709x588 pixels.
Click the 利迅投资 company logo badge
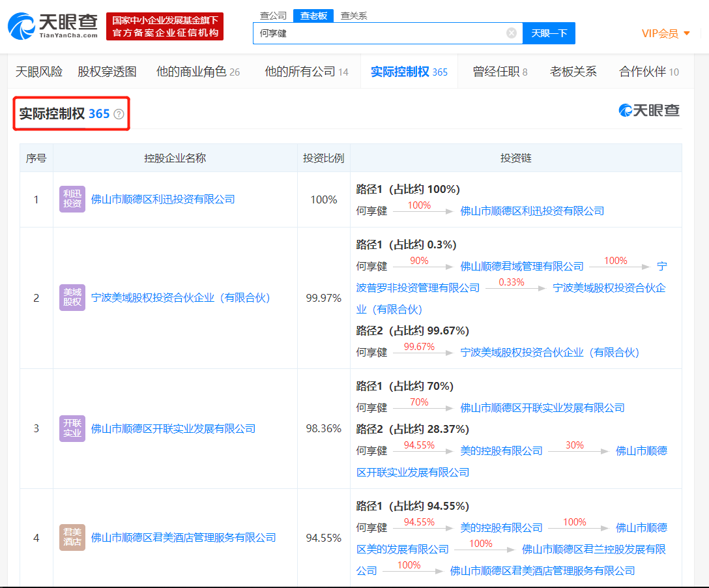pyautogui.click(x=72, y=199)
